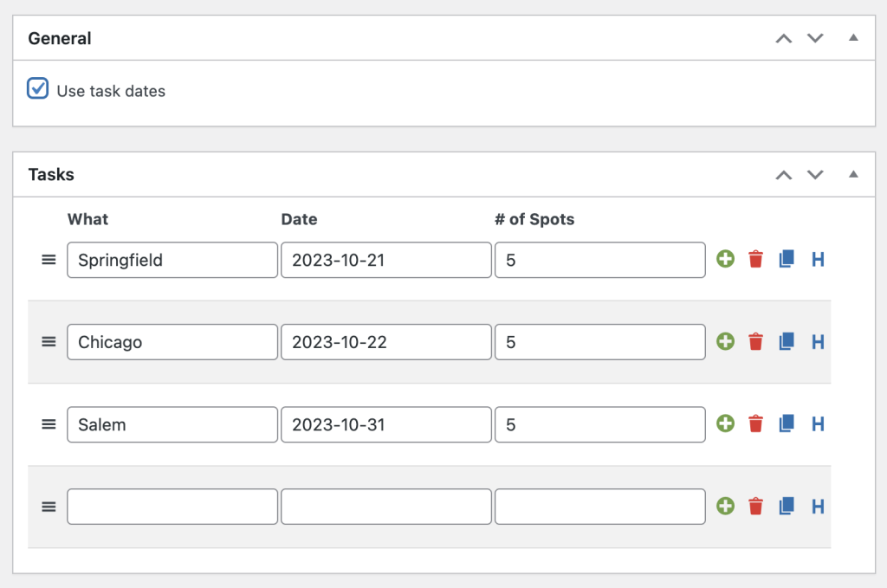The height and width of the screenshot is (588, 887).
Task: Click the H icon on the empty last row
Action: coord(818,506)
